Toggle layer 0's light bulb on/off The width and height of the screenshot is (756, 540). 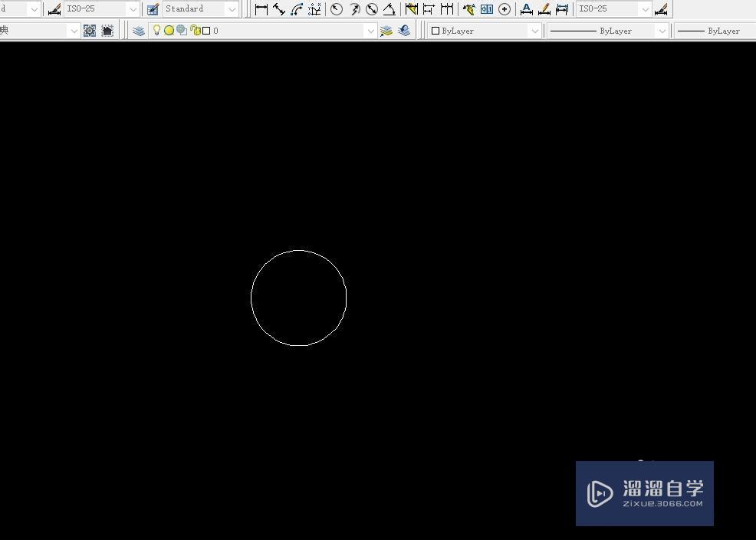(x=156, y=31)
